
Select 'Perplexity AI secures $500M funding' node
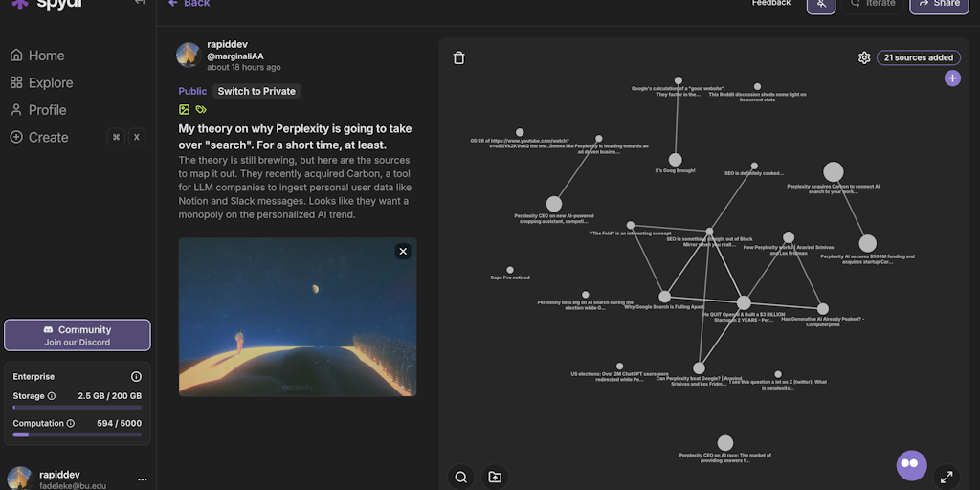click(867, 244)
